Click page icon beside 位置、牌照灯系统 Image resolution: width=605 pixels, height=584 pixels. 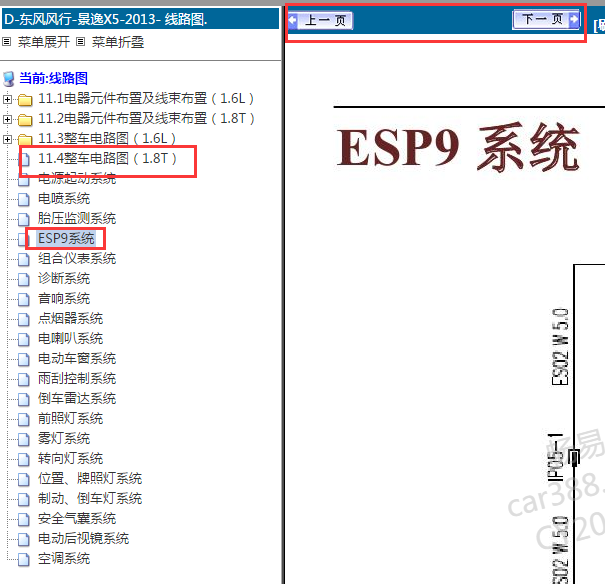click(24, 479)
